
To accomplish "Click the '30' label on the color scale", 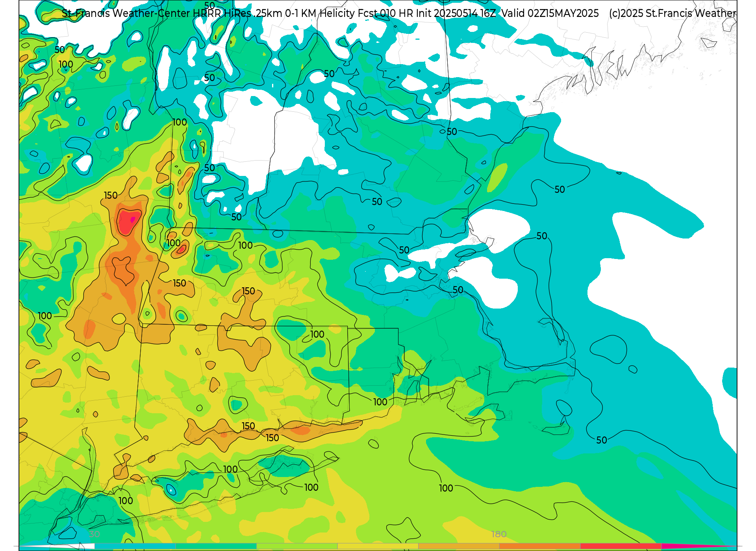I will tap(94, 534).
